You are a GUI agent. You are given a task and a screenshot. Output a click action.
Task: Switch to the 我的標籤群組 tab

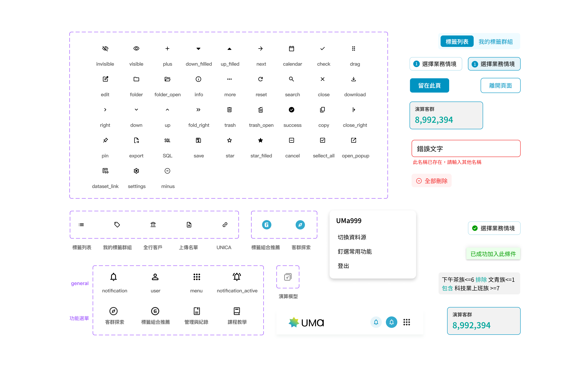(495, 42)
